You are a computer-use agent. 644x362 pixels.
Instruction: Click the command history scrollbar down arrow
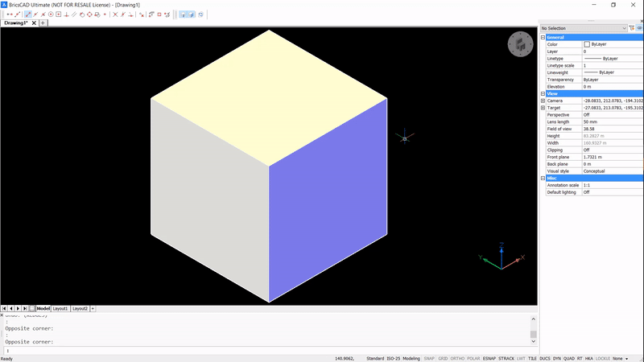(x=533, y=341)
